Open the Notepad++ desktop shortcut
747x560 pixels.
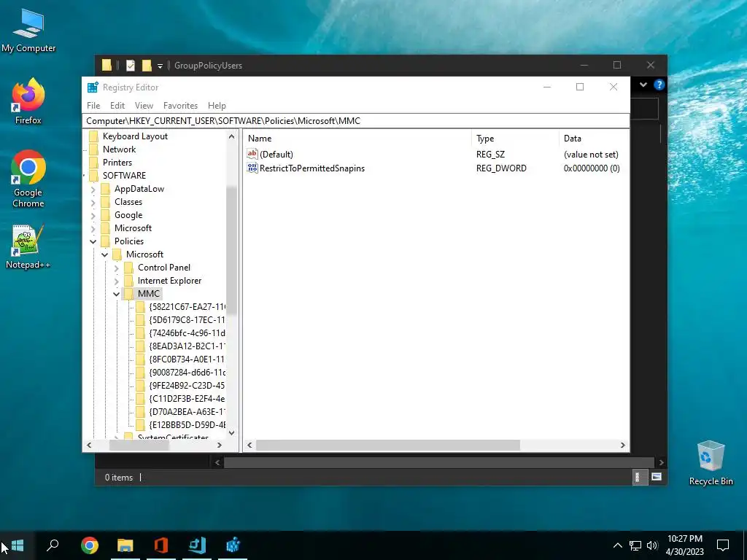pos(28,247)
